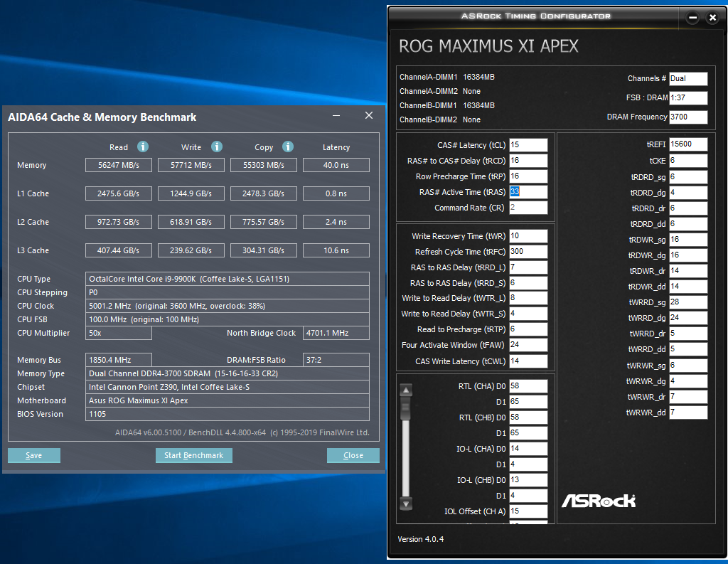Click Start Benchmark button
The height and width of the screenshot is (564, 728).
[193, 455]
